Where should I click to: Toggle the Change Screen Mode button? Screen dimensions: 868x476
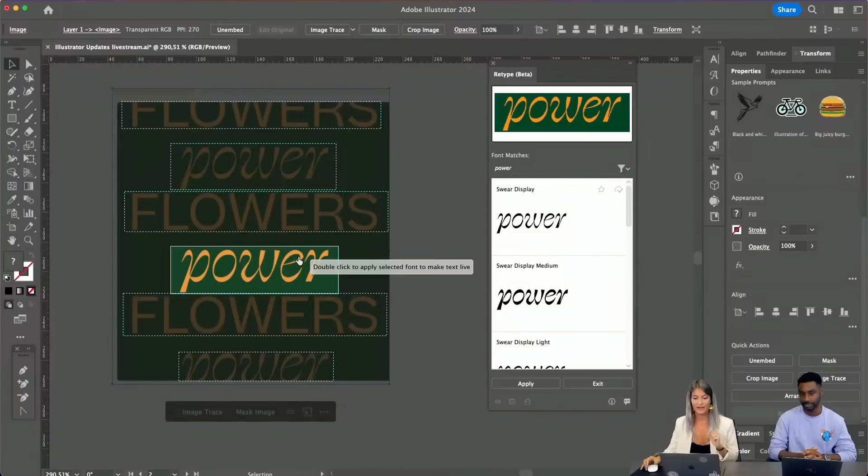click(20, 319)
